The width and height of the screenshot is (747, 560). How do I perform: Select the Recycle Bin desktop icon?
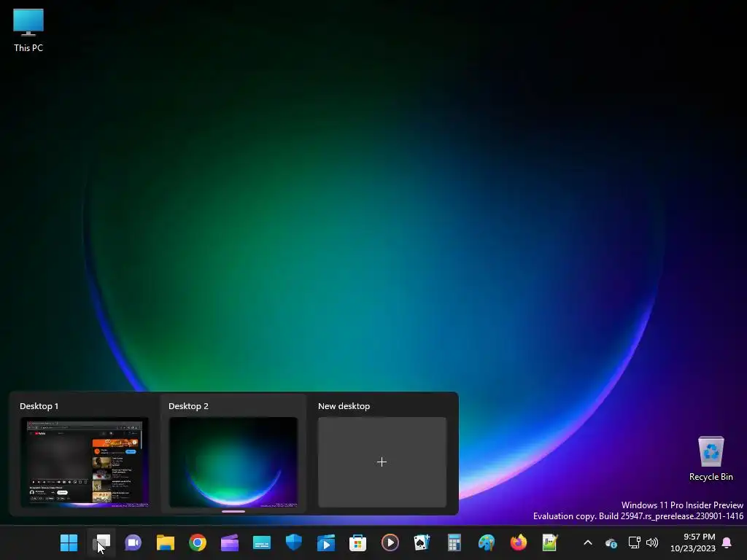point(711,459)
